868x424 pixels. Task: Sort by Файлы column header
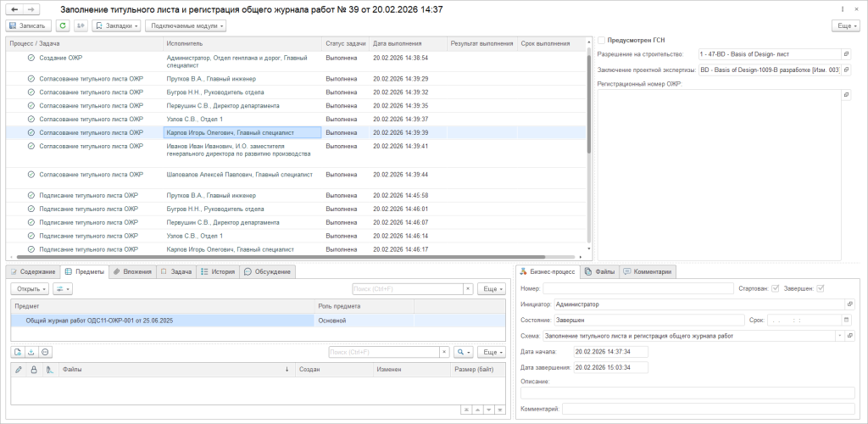click(x=175, y=369)
